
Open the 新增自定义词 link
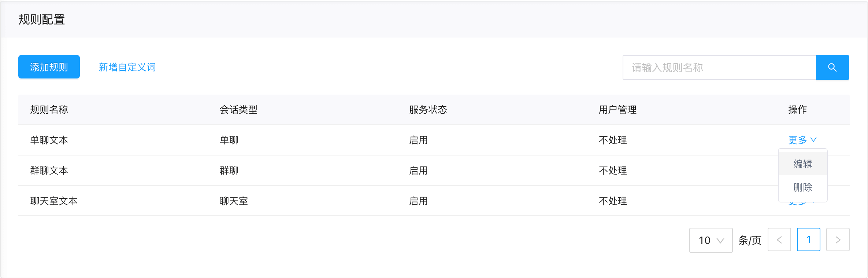click(x=127, y=67)
